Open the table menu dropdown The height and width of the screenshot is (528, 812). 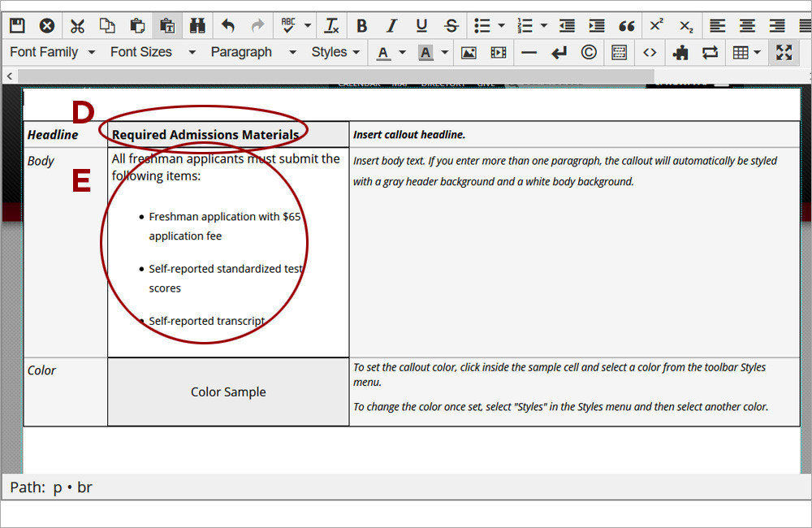[x=746, y=52]
